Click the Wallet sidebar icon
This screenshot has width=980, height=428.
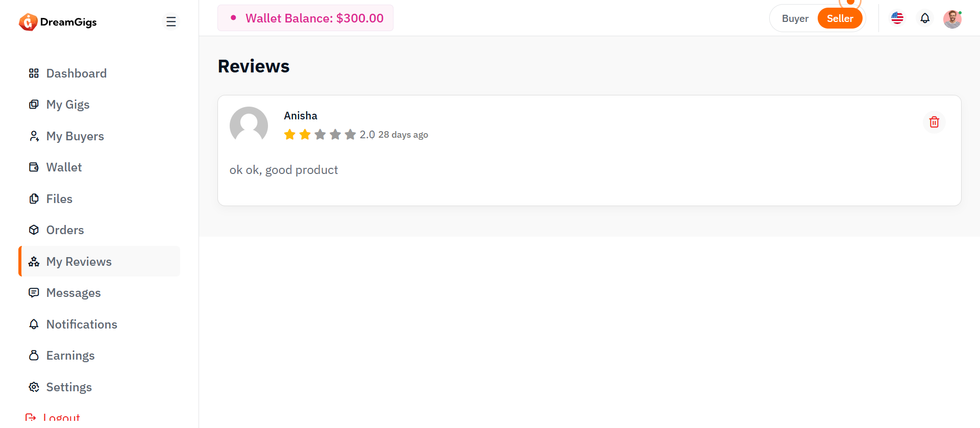[34, 167]
